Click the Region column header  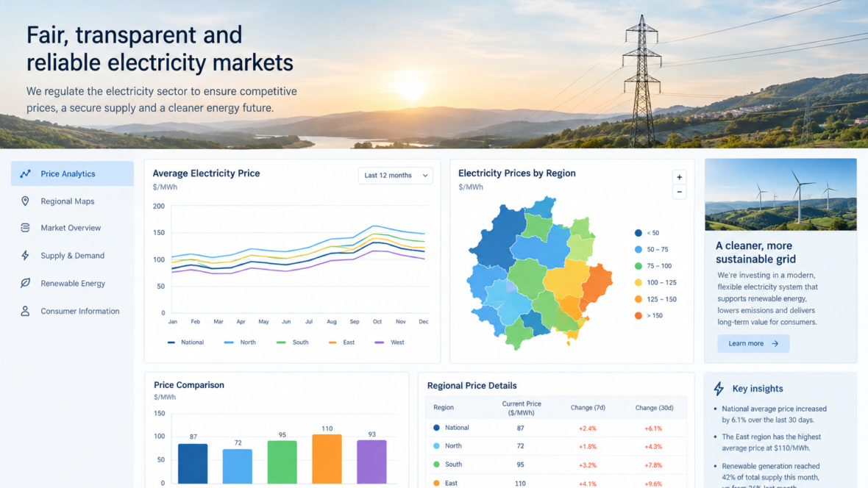(444, 408)
